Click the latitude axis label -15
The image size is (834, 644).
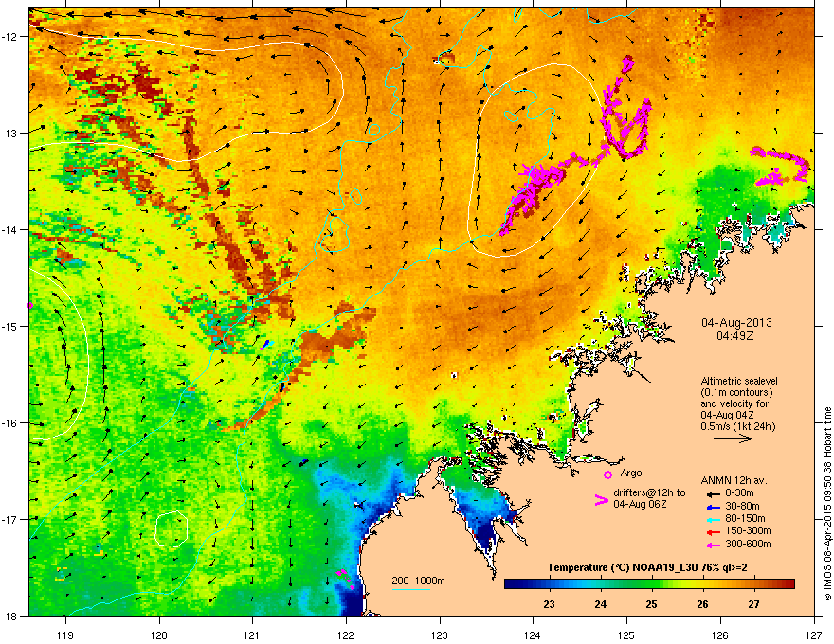tap(10, 326)
